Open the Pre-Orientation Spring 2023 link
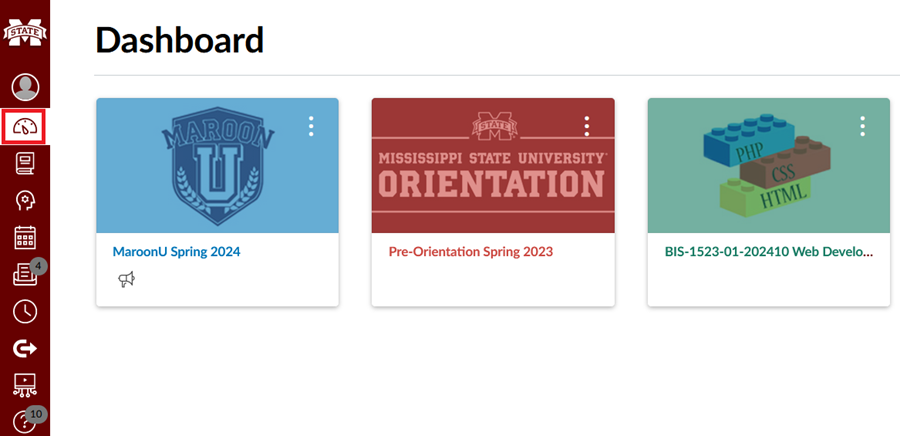Viewport: 900px width, 436px height. coord(471,251)
